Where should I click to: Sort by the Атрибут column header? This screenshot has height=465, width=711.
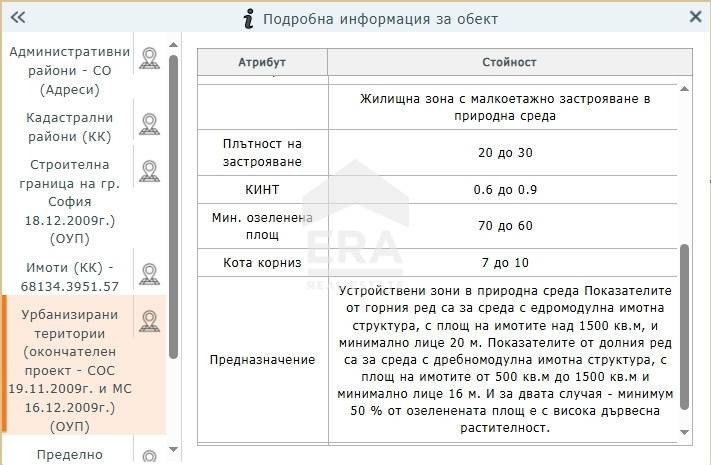click(x=262, y=62)
